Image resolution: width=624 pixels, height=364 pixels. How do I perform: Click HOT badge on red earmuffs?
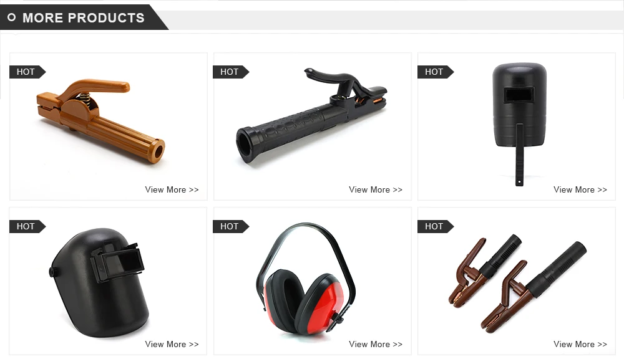(x=232, y=226)
